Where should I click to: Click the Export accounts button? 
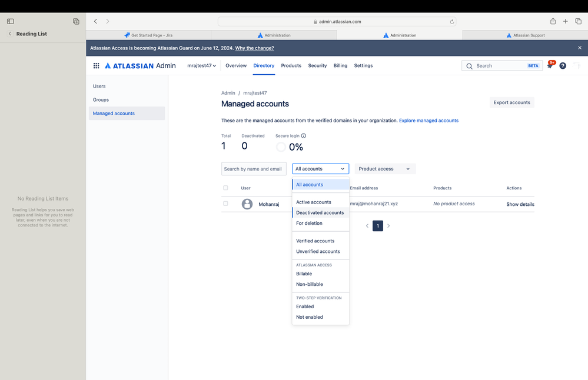pos(512,102)
